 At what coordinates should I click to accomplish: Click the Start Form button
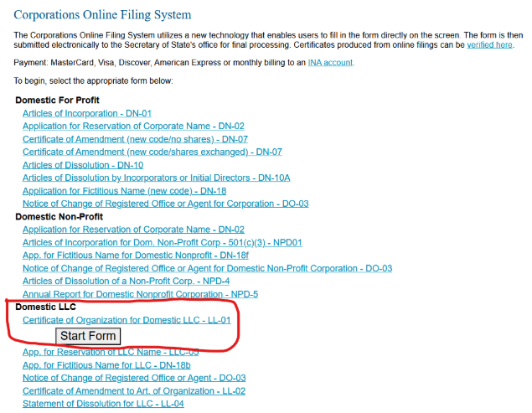click(88, 336)
